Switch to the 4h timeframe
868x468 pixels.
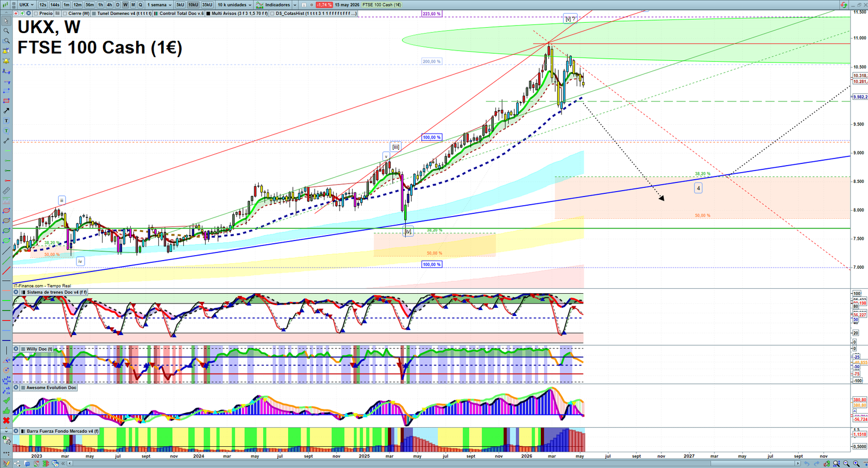[109, 5]
